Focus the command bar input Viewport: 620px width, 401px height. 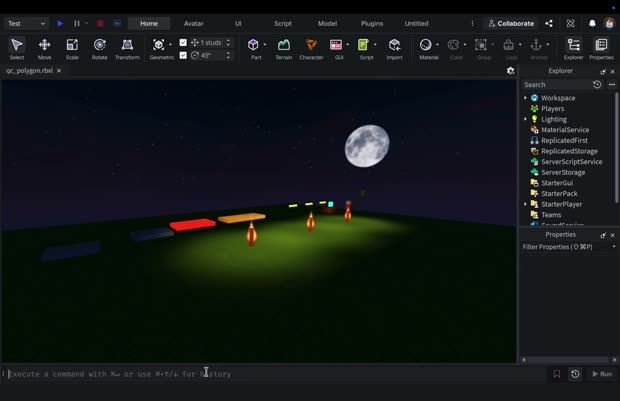pos(277,374)
